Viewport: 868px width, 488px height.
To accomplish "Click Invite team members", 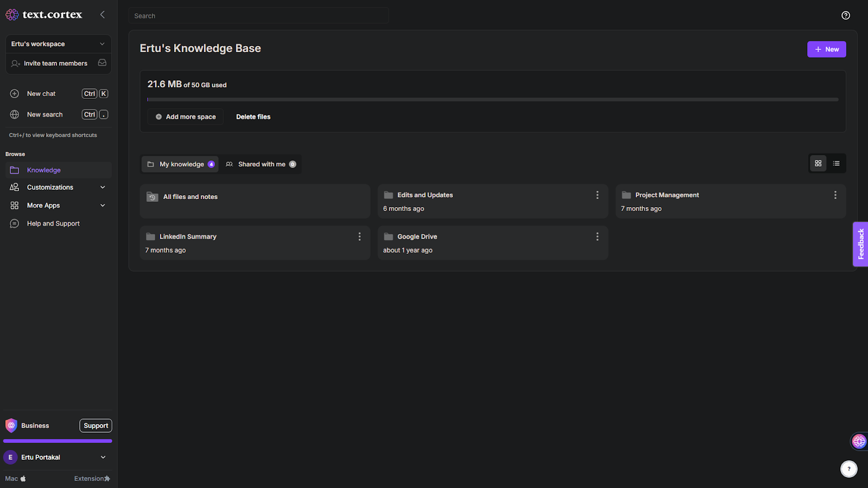I will [55, 63].
